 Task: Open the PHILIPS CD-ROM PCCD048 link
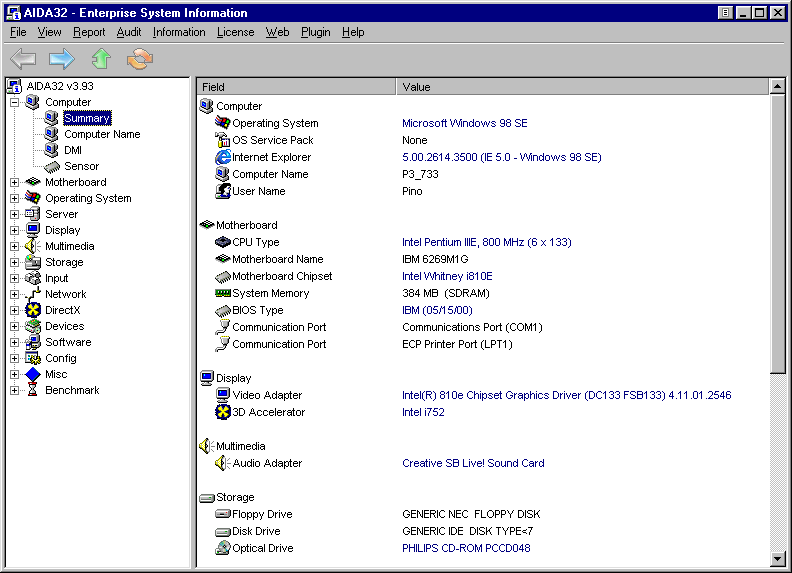pos(466,548)
